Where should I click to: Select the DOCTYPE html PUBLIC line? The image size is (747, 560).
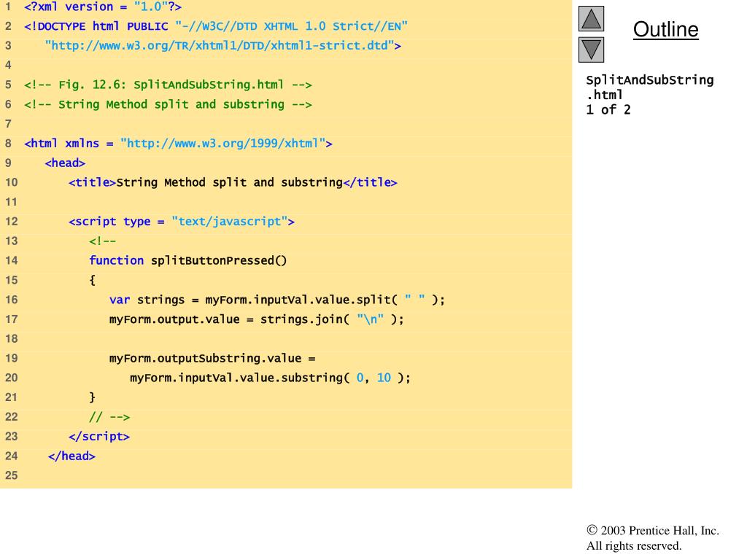click(x=216, y=26)
